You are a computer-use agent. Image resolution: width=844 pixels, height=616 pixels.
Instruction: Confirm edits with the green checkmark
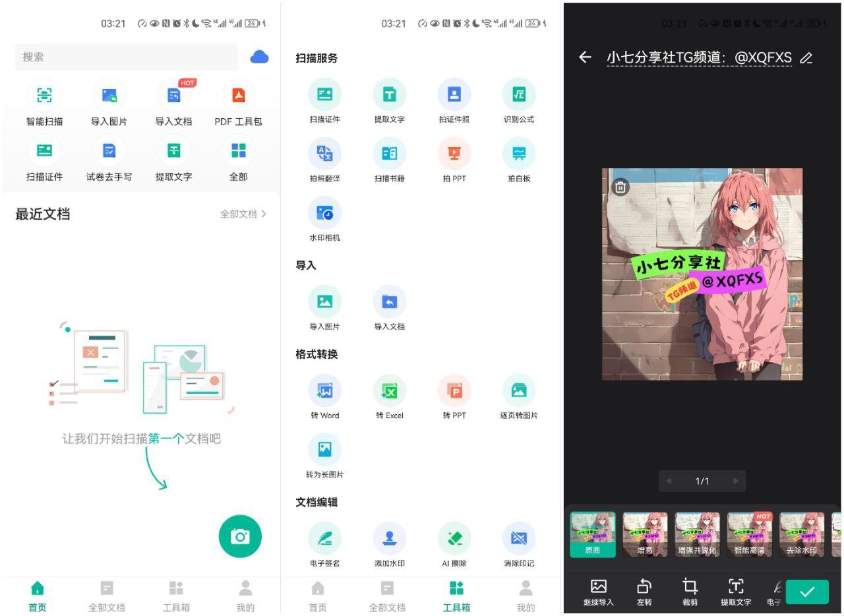(808, 592)
